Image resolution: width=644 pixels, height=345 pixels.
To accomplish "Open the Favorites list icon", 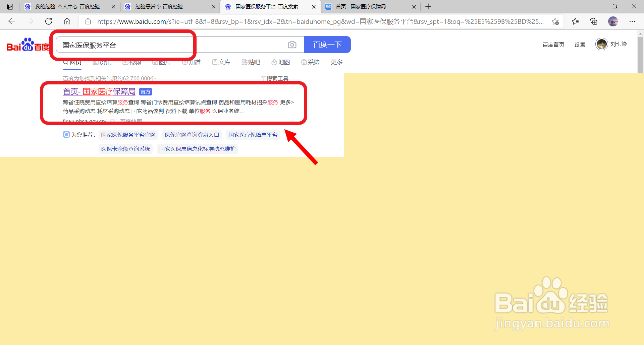I will click(575, 21).
